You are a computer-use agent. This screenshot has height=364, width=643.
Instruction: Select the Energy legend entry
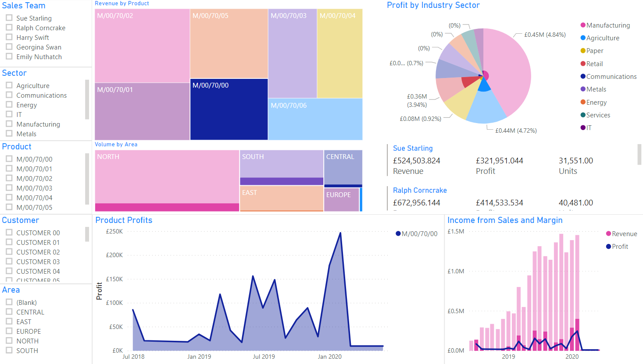(593, 102)
